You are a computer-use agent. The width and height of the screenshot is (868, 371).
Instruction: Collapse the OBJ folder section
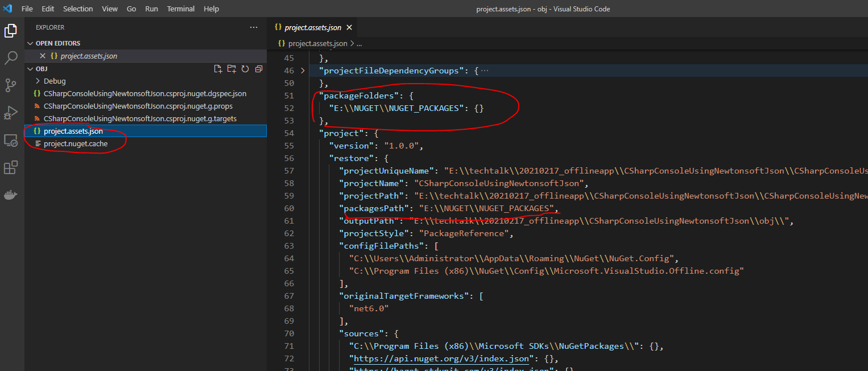click(31, 69)
